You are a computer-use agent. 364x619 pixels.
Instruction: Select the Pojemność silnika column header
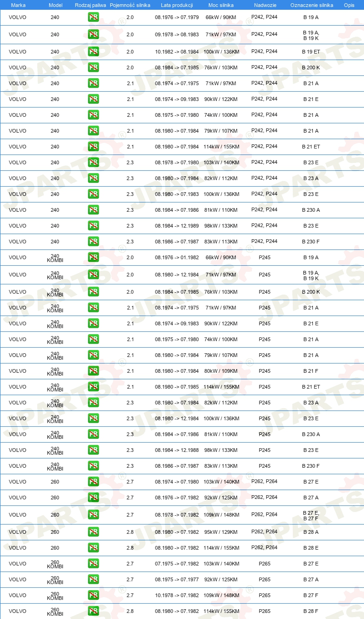click(x=130, y=5)
